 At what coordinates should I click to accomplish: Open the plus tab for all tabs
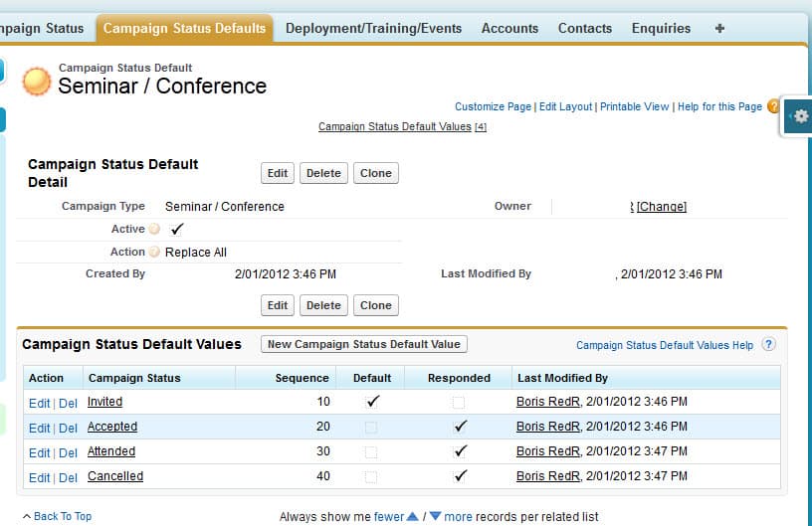point(719,29)
